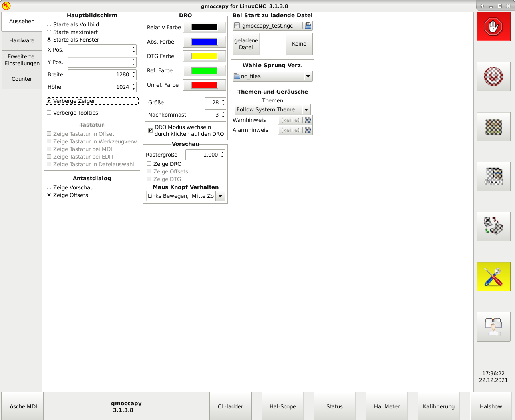
Task: Click the Hal-Scope button
Action: [x=282, y=406]
